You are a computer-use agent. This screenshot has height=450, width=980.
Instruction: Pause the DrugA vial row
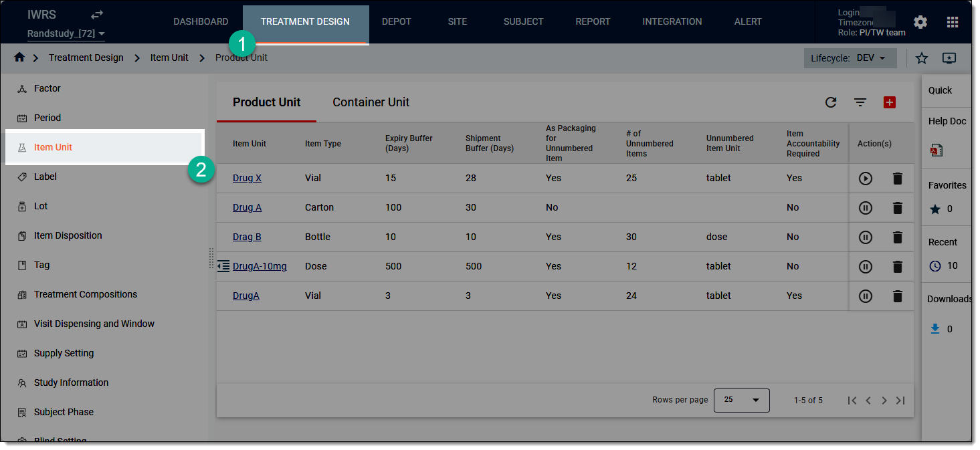866,296
